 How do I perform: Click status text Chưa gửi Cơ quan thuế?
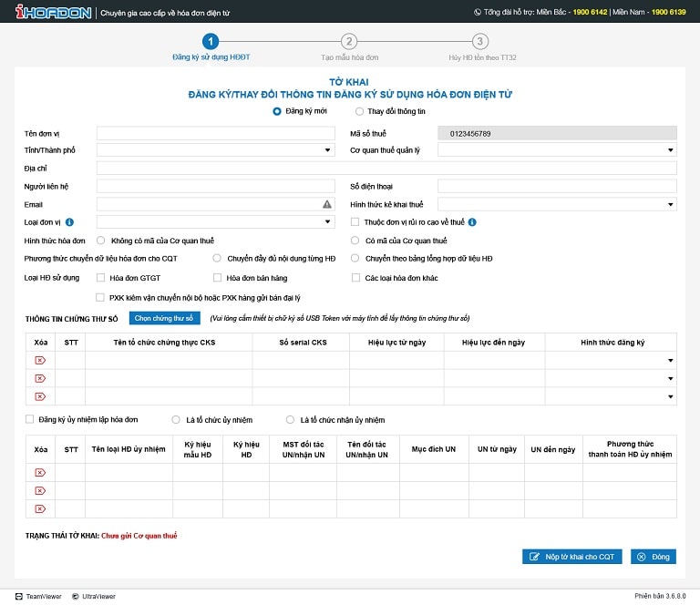point(139,536)
